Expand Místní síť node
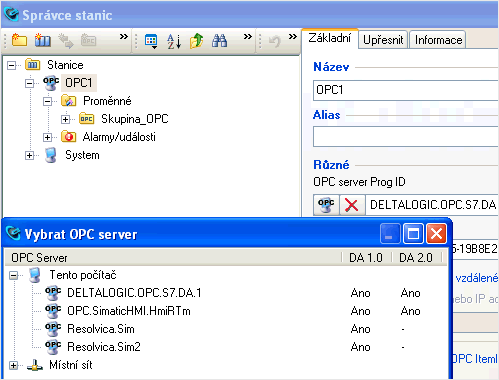The height and width of the screenshot is (380, 499). pyautogui.click(x=14, y=365)
